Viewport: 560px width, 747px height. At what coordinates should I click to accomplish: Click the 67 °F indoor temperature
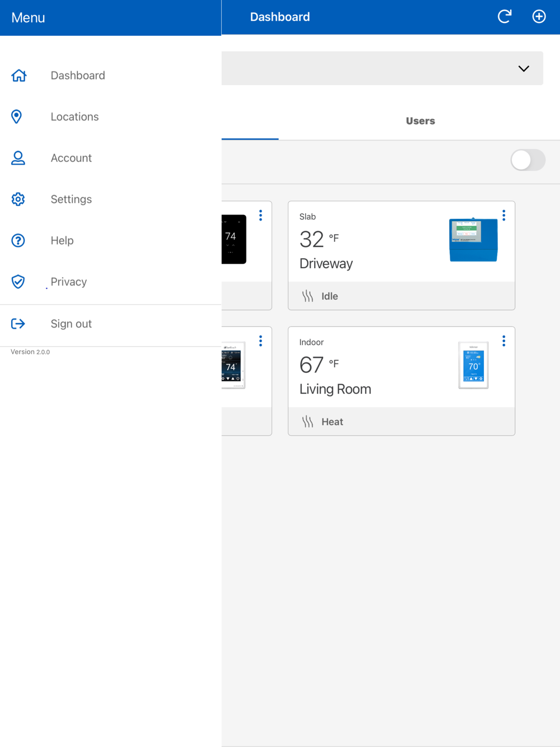319,365
